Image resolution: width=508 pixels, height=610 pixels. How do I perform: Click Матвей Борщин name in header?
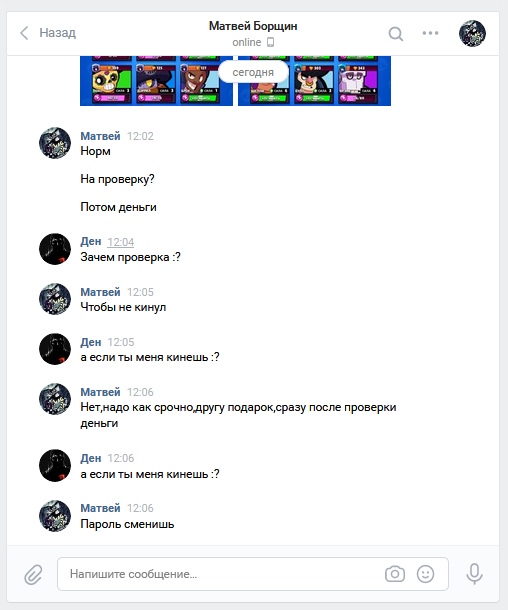(x=253, y=26)
